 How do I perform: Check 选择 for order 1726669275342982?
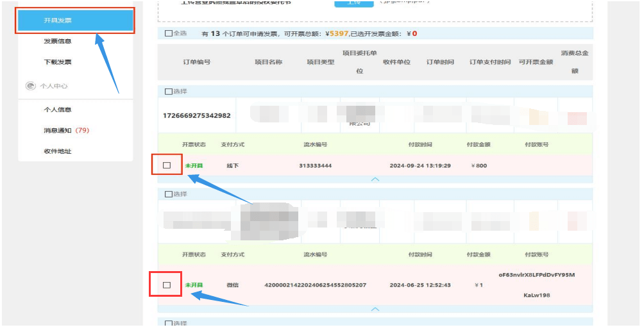[169, 92]
